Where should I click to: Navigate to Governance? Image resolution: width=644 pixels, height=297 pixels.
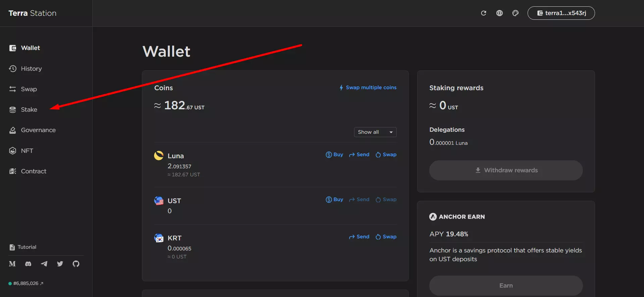[x=32, y=130]
